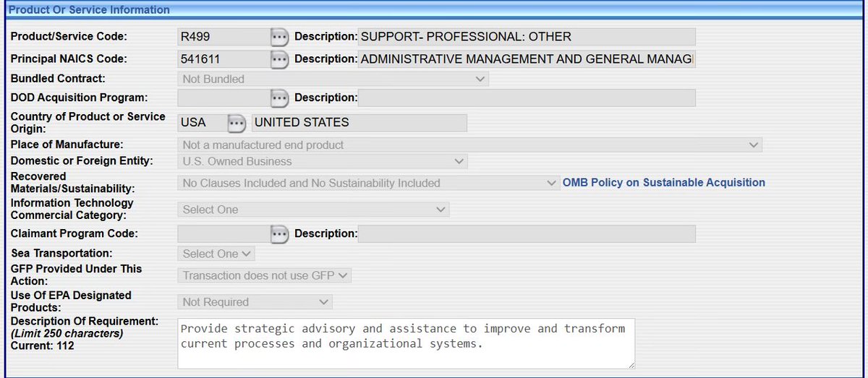Expand Domestic or Foreign Entity dropdown
Screen dimensions: 868x378
(323, 161)
